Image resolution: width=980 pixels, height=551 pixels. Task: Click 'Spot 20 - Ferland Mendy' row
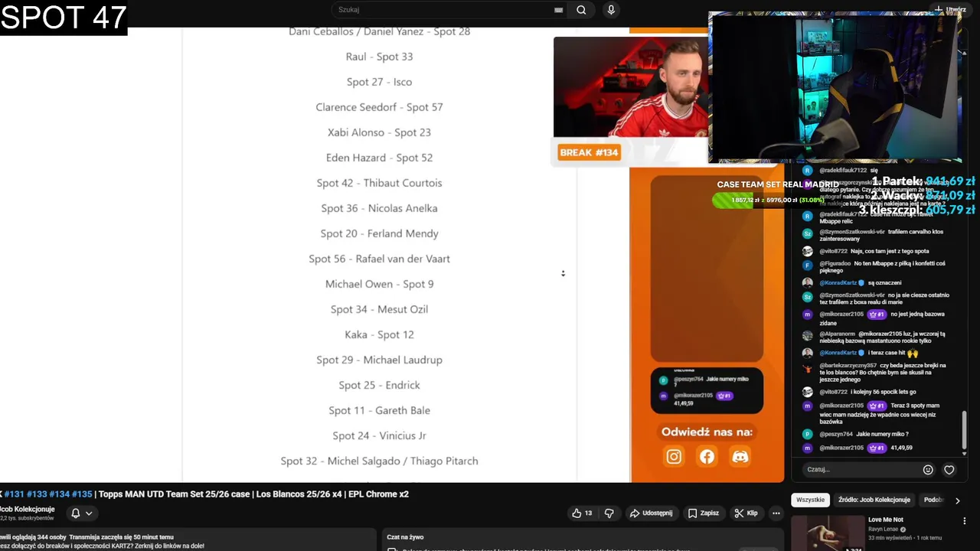(379, 233)
